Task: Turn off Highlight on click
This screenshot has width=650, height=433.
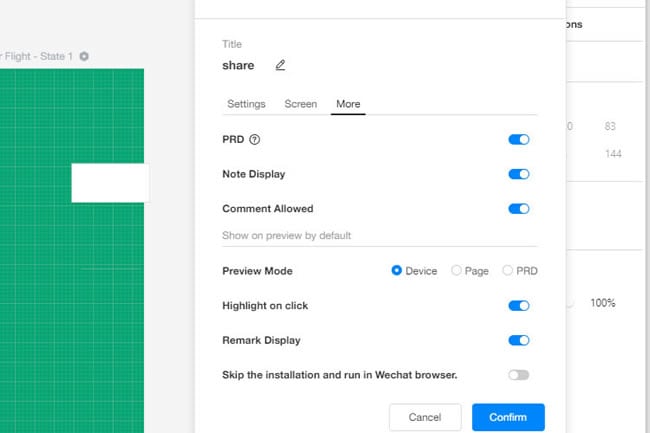Action: click(519, 306)
